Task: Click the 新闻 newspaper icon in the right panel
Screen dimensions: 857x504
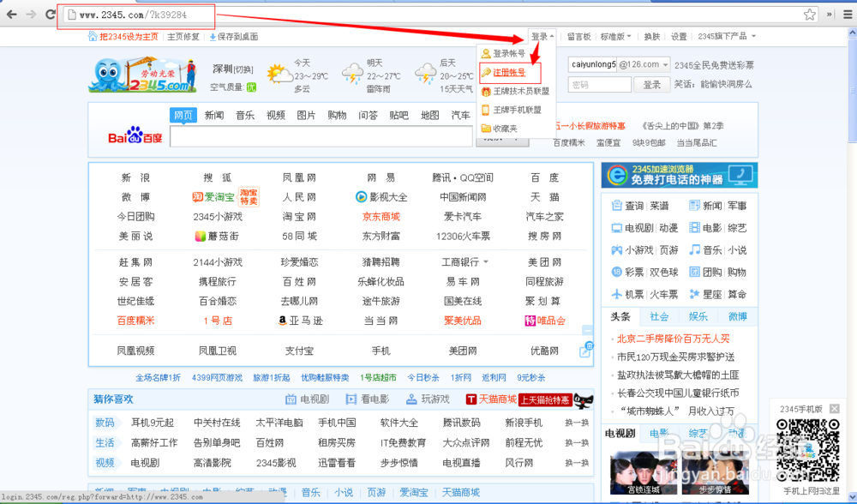Action: [694, 206]
